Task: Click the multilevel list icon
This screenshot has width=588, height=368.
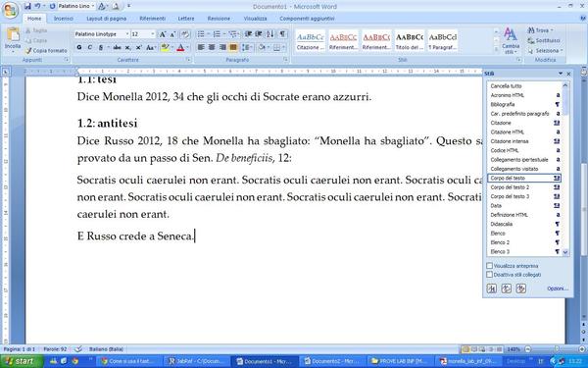Action: pos(233,34)
